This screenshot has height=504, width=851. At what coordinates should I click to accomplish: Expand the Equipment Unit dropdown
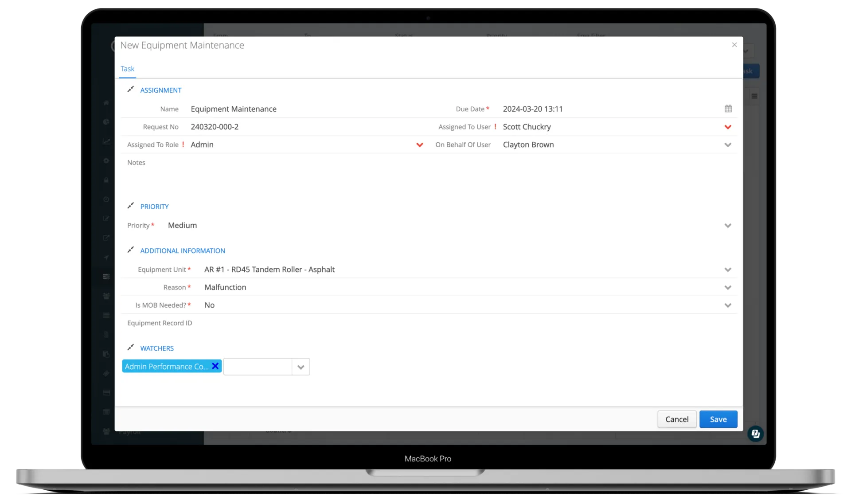coord(728,270)
